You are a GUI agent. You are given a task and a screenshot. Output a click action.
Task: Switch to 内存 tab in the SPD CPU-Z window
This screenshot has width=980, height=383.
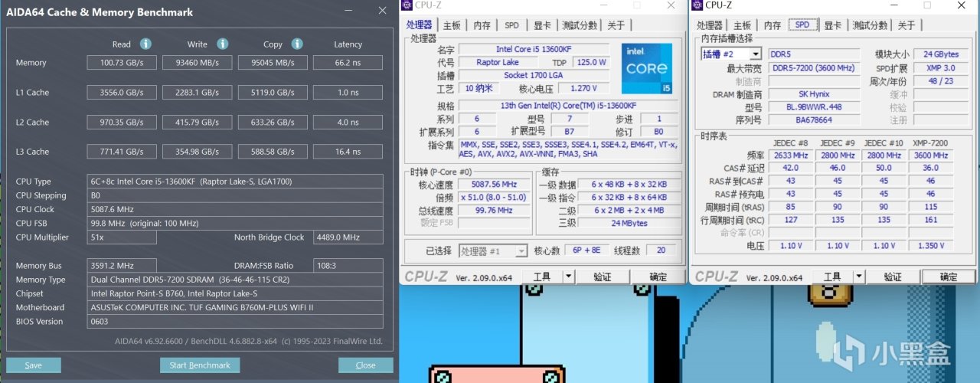coord(772,25)
